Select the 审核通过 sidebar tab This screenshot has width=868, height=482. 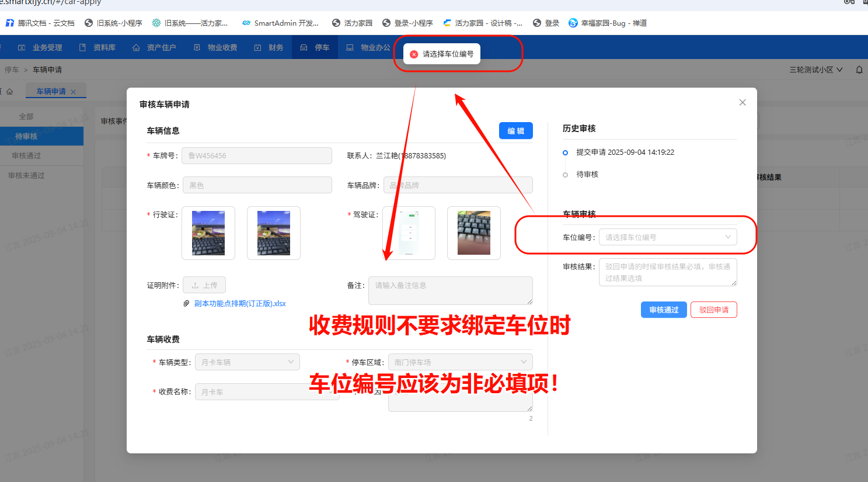click(x=26, y=156)
